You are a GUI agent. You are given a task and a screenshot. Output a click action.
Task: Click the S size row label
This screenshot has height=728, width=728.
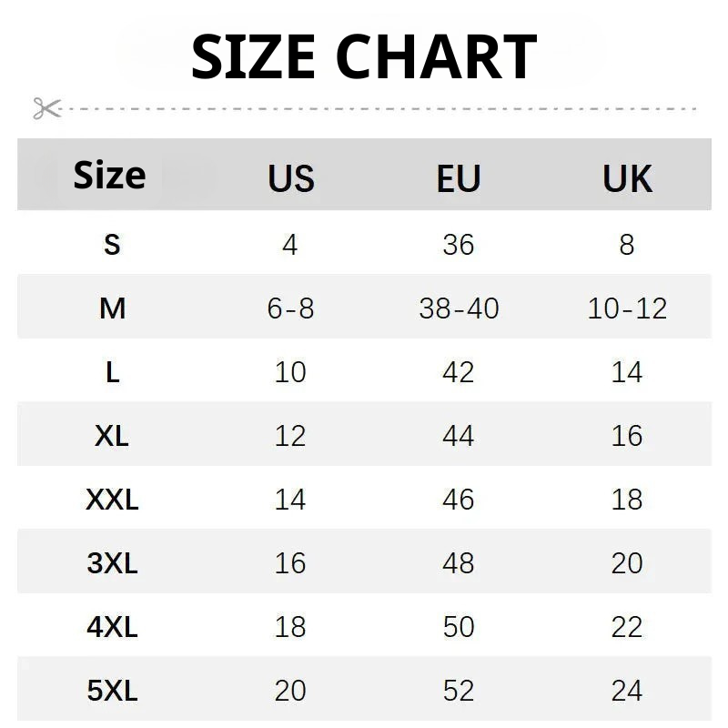[112, 244]
